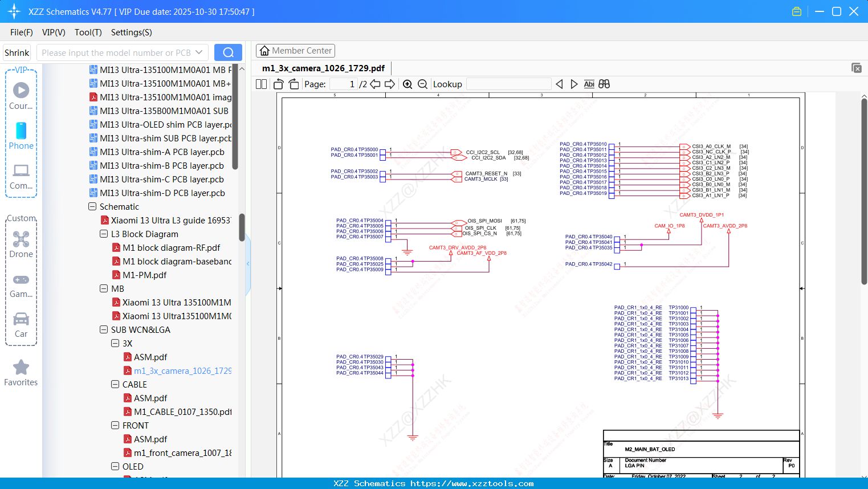This screenshot has width=868, height=489.
Task: Open the Tool(T) menu
Action: [88, 32]
